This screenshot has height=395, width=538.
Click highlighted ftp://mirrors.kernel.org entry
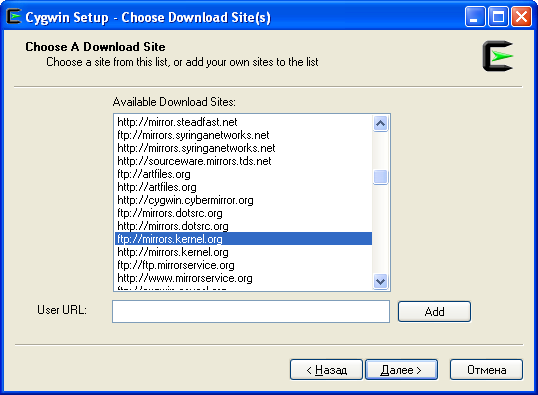243,239
